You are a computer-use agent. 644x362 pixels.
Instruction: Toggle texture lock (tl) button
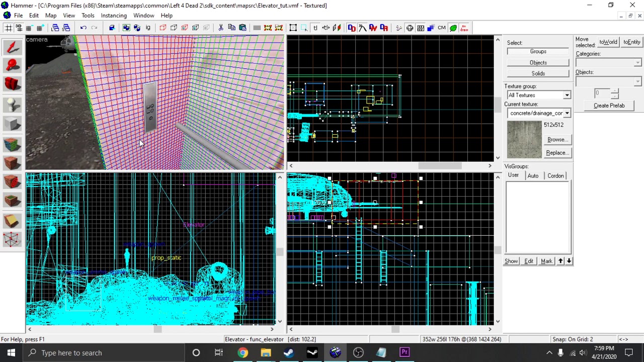(x=315, y=28)
